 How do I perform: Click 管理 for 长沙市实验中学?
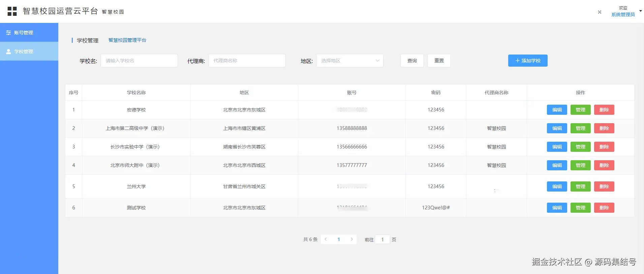coord(581,147)
